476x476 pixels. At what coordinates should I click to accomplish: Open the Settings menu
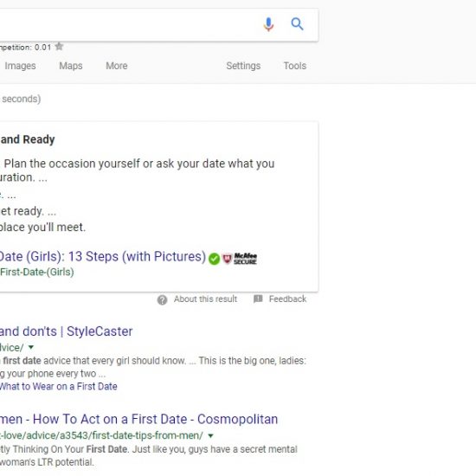pos(243,66)
